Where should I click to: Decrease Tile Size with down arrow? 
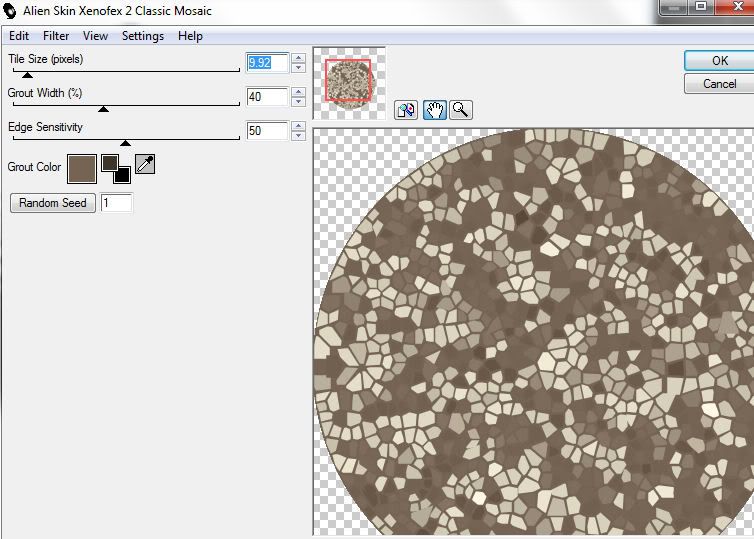coord(299,68)
